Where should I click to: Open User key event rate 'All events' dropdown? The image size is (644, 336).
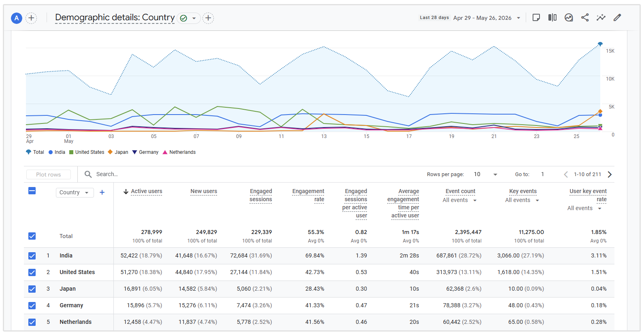pos(584,208)
